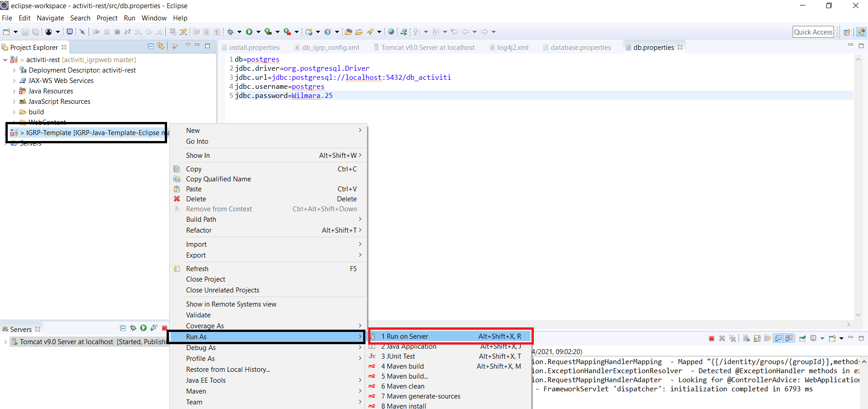Expand the JAX-WS Web Services node
The width and height of the screenshot is (868, 409).
(14, 81)
